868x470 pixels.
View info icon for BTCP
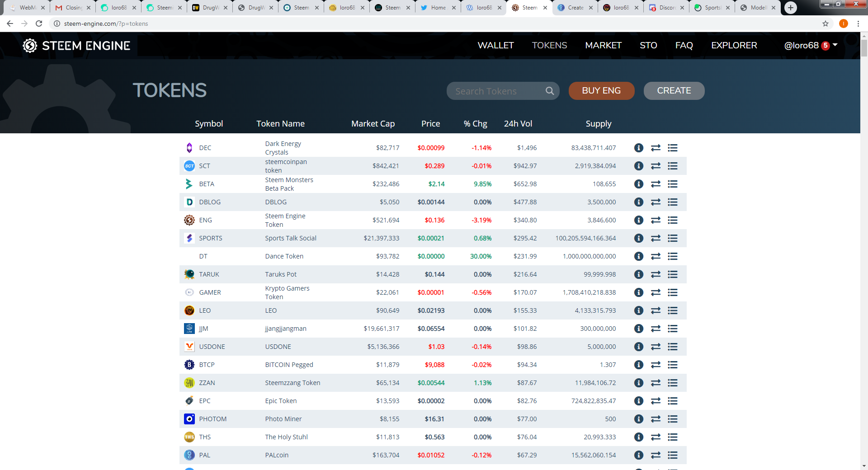(638, 365)
